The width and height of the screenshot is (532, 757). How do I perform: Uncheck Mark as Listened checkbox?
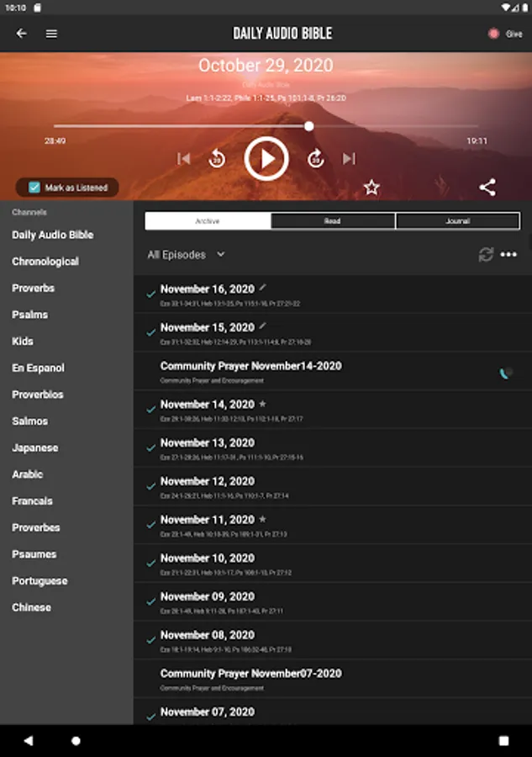pos(34,188)
